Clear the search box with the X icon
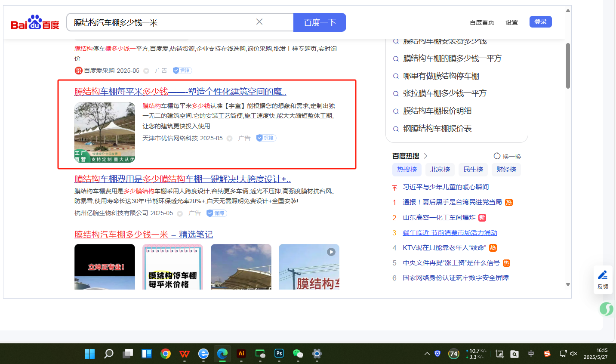This screenshot has width=616, height=364. [259, 22]
